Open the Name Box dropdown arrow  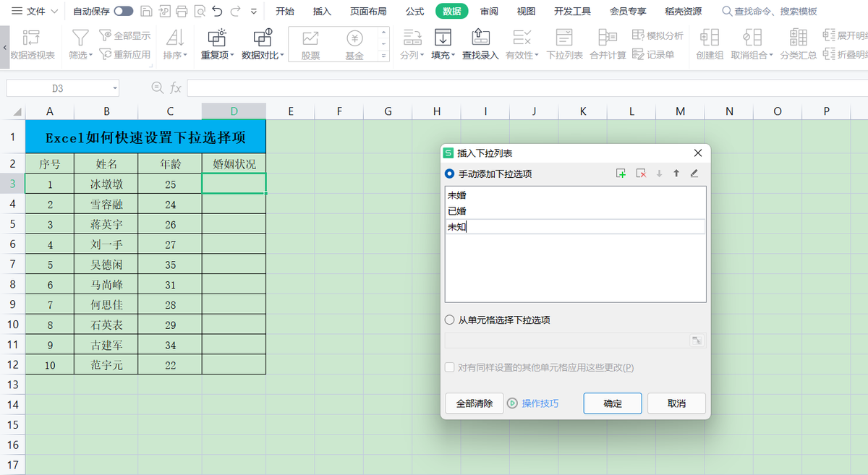coord(115,88)
